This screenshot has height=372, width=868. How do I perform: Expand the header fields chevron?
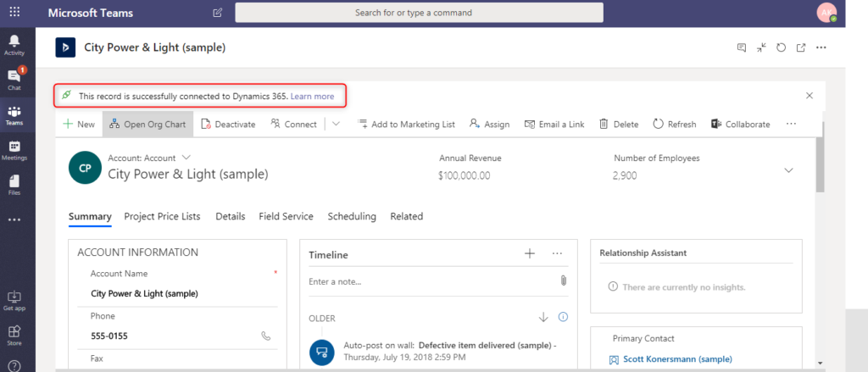click(789, 170)
